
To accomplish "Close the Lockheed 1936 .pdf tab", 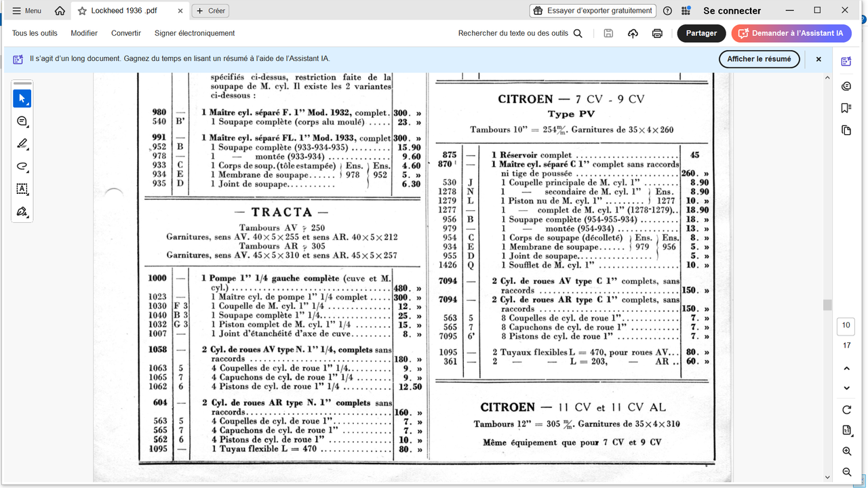I will 179,11.
